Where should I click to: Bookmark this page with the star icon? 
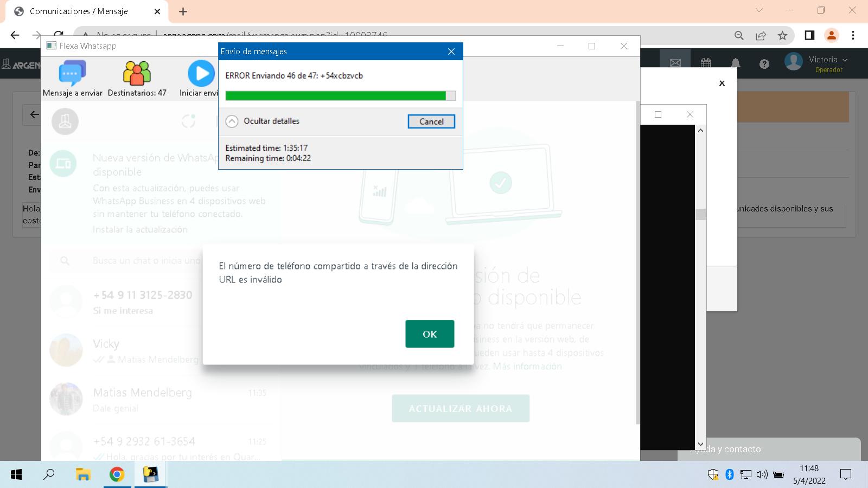[x=782, y=35]
